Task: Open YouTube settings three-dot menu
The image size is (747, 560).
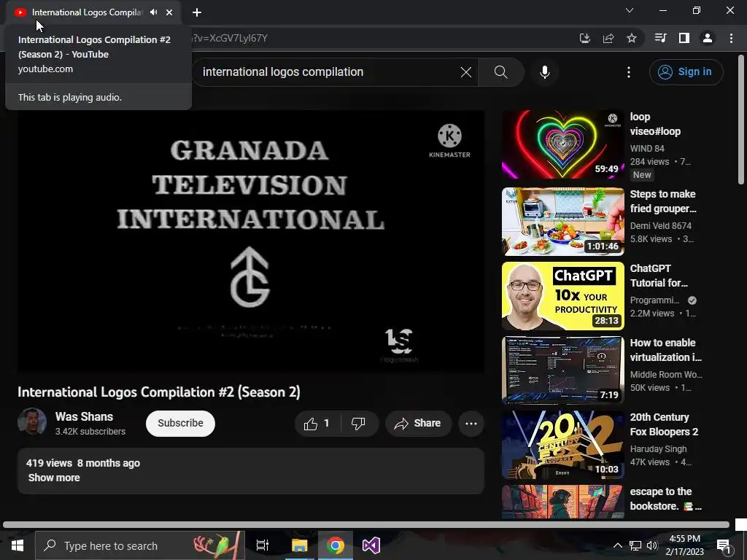Action: pyautogui.click(x=629, y=72)
